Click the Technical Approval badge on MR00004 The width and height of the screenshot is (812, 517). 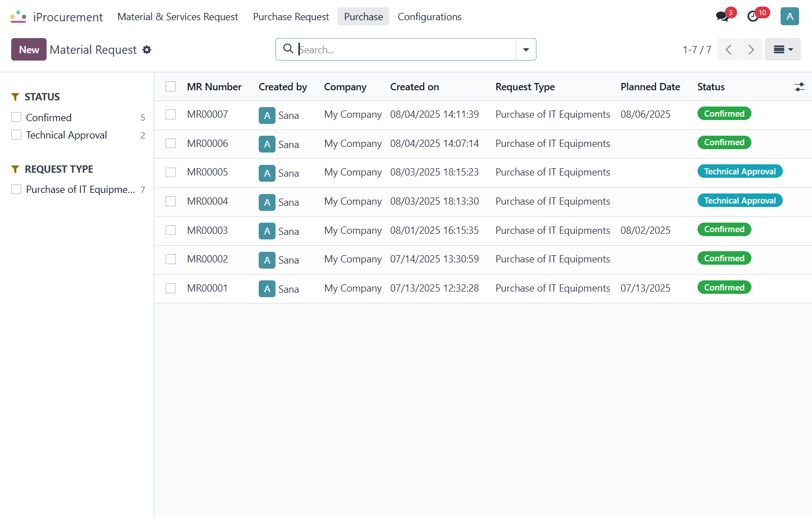(740, 201)
